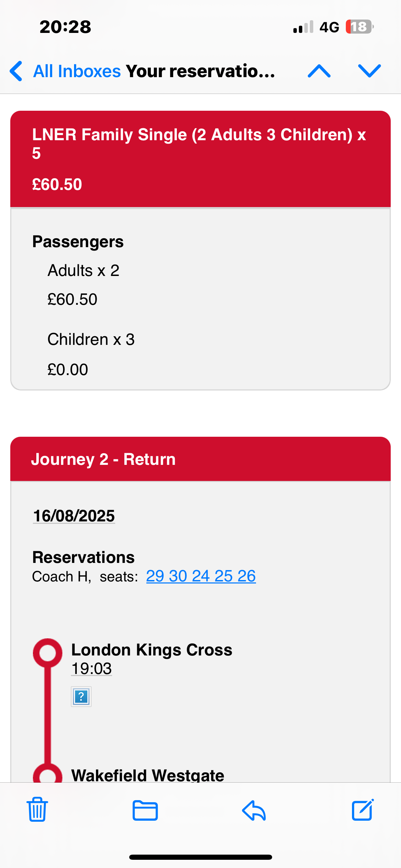Open the move-to-folder icon
Screen dimensions: 401x868
coord(145,810)
